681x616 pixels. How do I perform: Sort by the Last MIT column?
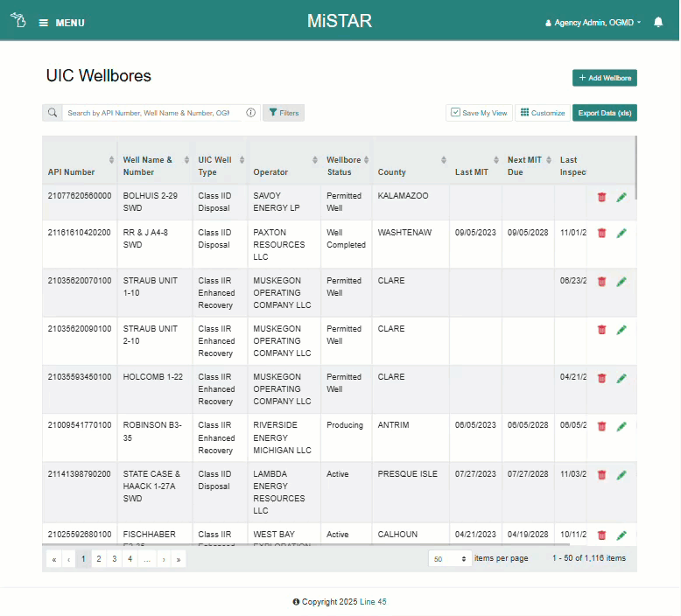point(496,160)
